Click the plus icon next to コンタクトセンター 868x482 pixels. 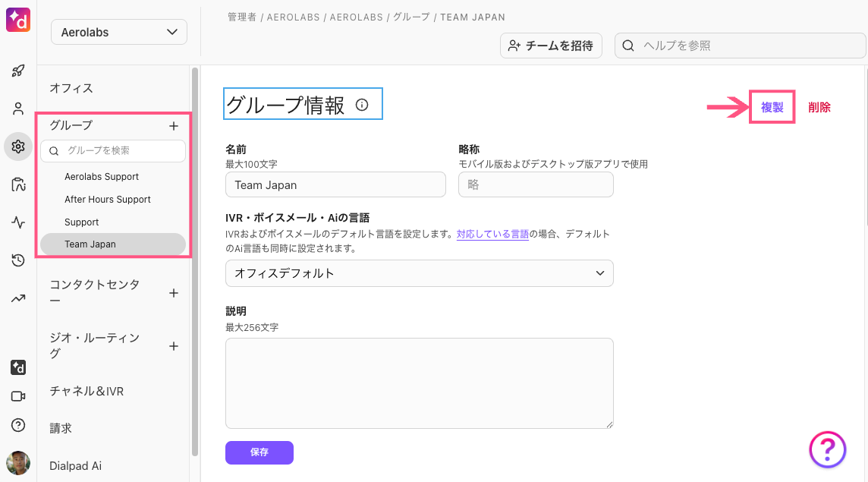click(174, 293)
